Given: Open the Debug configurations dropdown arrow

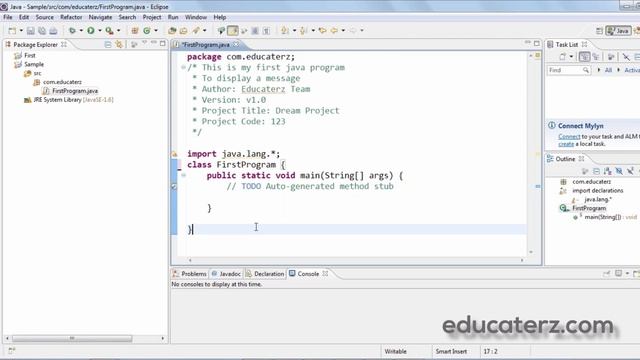Looking at the screenshot, I should [81, 31].
